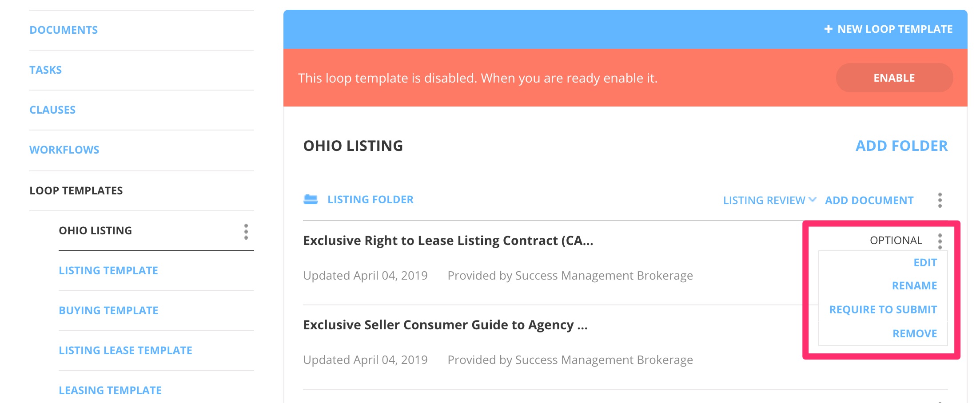This screenshot has width=980, height=403.
Task: Select Rename in the document menu
Action: (914, 286)
